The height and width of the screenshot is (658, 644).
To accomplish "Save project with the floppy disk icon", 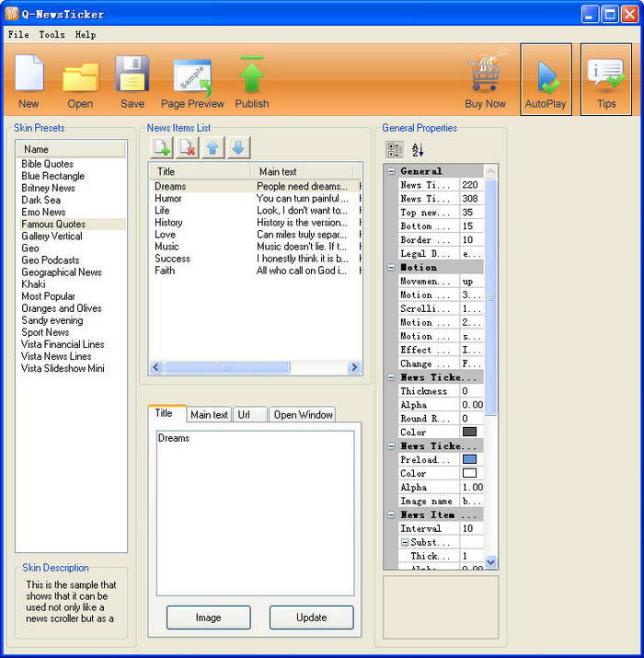I will pyautogui.click(x=132, y=82).
